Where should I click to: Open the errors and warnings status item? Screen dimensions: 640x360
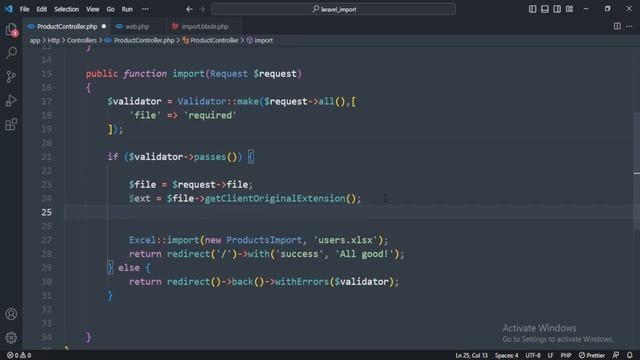coord(19,355)
